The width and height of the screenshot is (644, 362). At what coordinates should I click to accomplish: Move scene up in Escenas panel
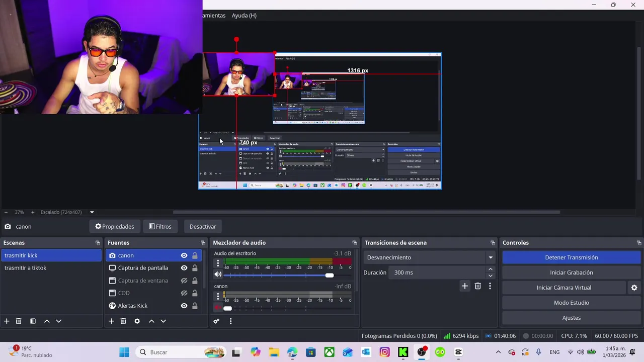47,321
